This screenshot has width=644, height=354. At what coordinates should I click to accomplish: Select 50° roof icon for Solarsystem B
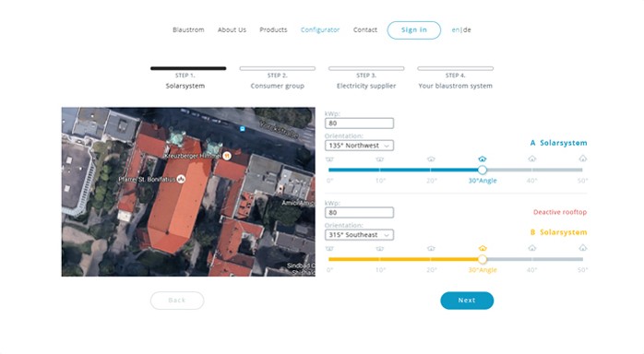583,248
